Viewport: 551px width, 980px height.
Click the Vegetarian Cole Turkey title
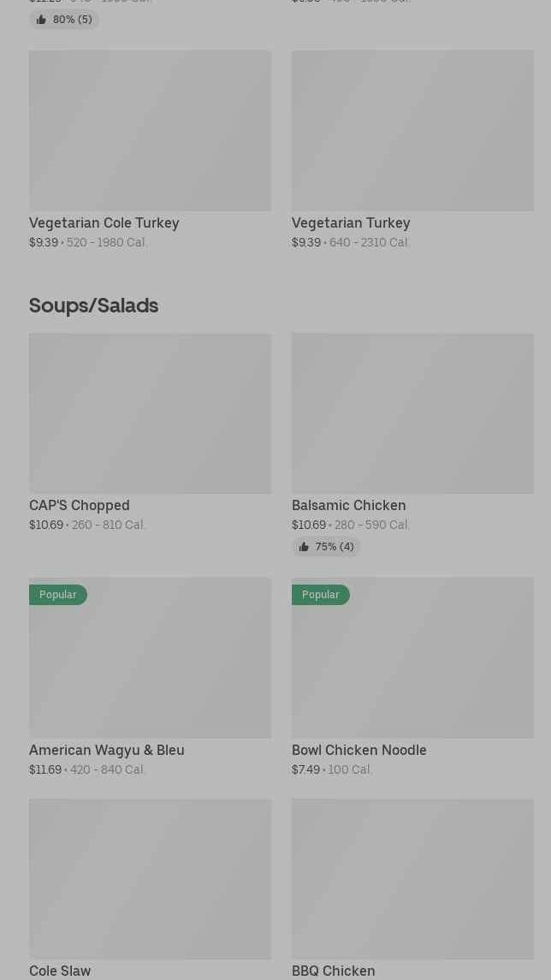[104, 223]
